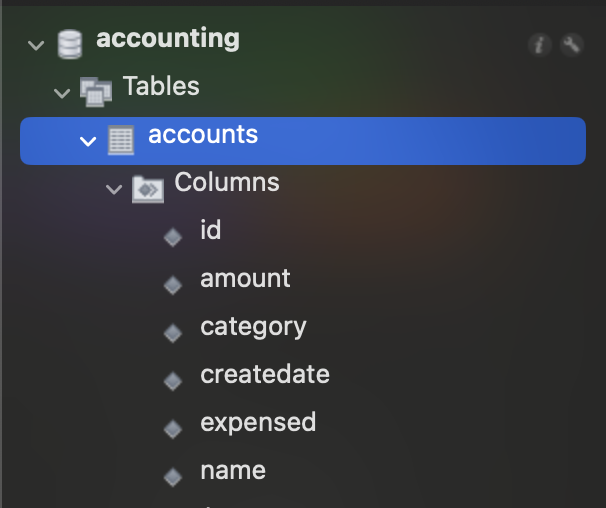Screen dimensions: 606x508
Task: Click the diamond icon next to amount
Action: tap(173, 284)
